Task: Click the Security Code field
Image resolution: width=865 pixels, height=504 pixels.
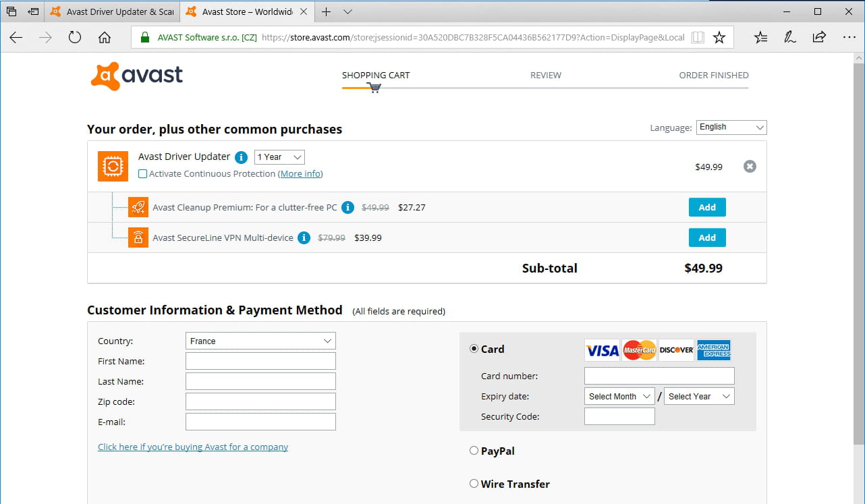Action: point(619,416)
